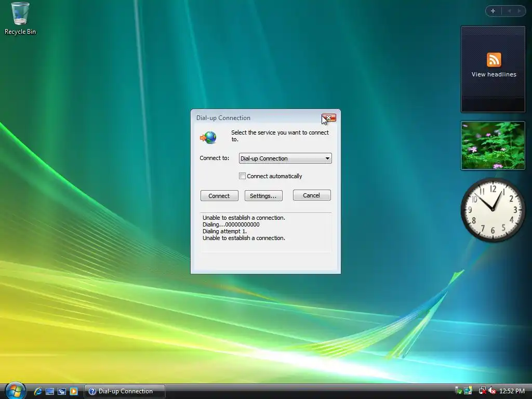
Task: Click the colored network tray icon
Action: click(468, 391)
